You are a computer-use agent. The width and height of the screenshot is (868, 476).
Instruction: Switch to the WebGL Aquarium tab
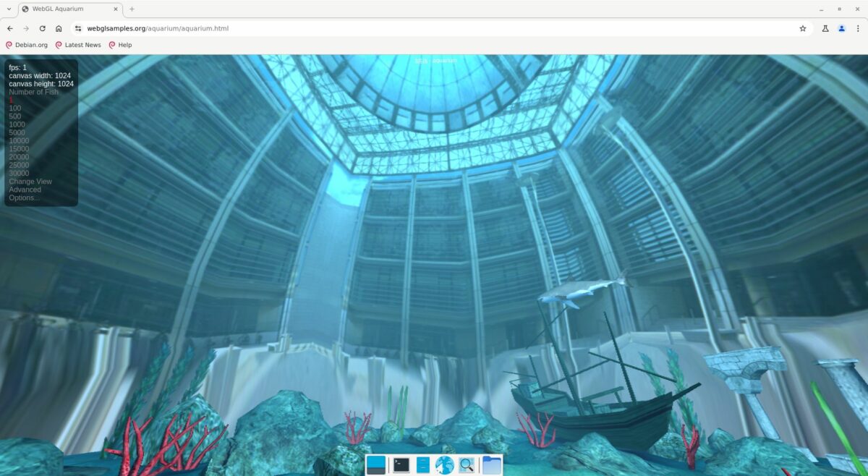point(65,9)
